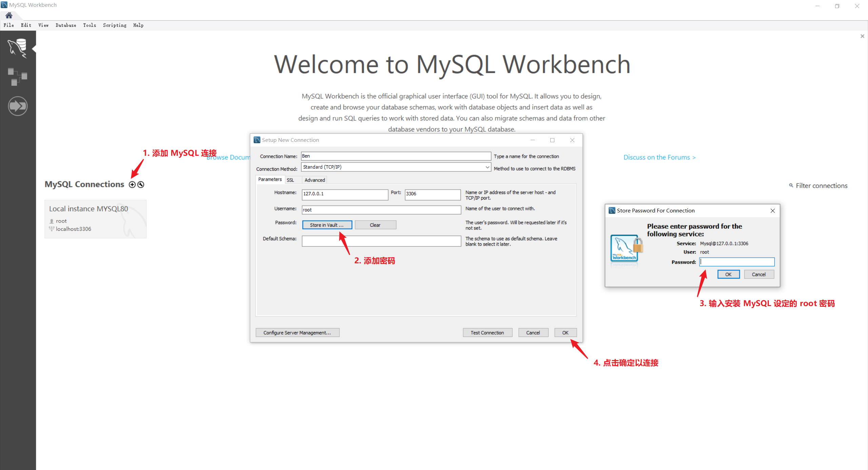Open the Migration arrow sidebar icon
The image size is (868, 470).
tap(18, 106)
